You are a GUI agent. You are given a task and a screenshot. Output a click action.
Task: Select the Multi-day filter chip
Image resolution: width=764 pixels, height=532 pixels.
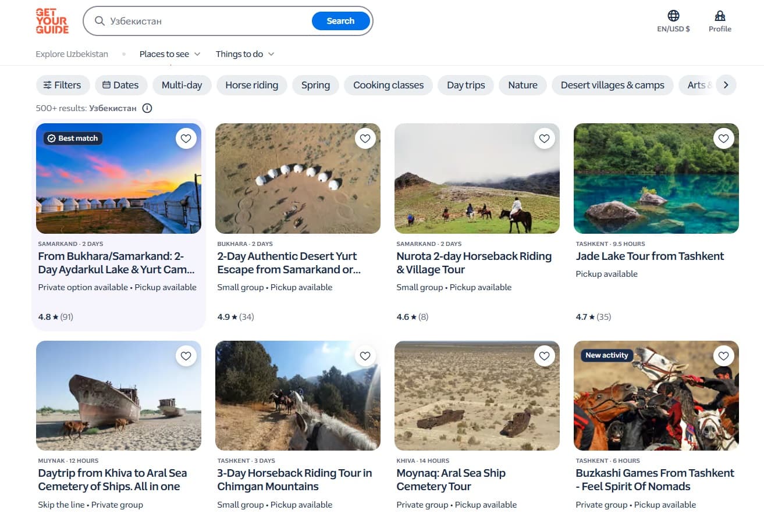182,85
